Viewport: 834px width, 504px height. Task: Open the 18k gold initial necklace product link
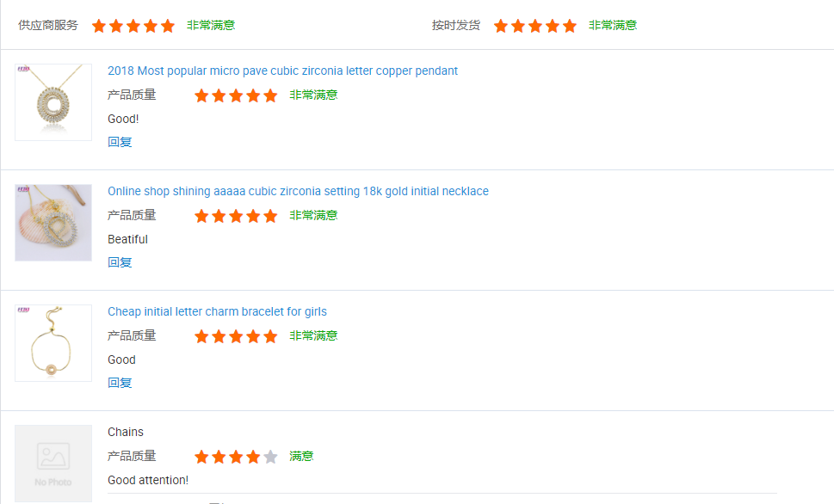coord(298,192)
